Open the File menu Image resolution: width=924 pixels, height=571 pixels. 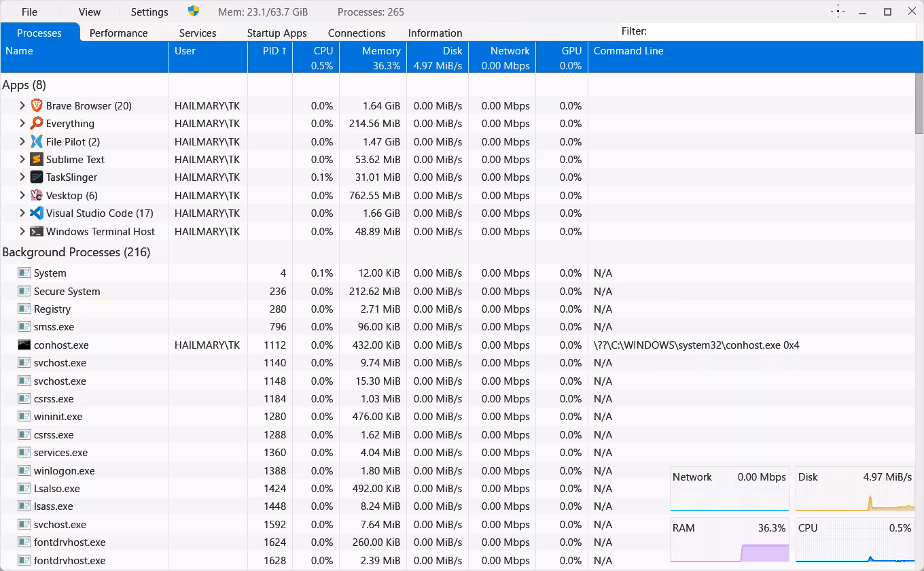tap(29, 12)
